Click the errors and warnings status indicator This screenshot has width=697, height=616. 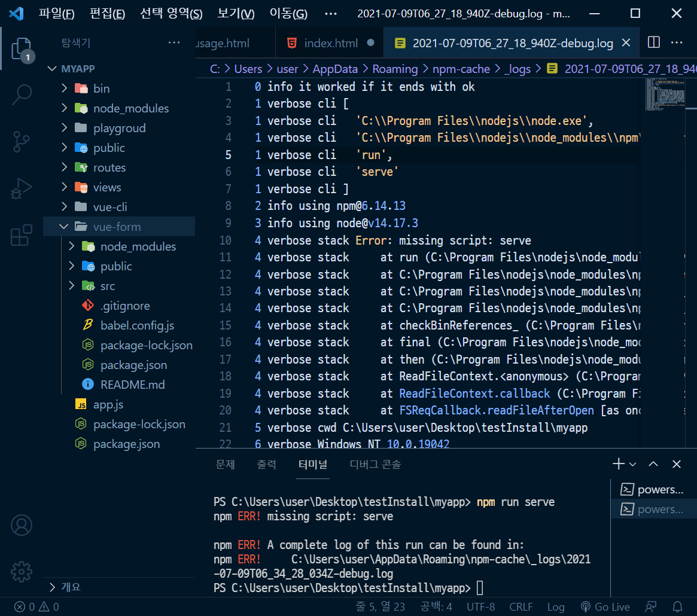coord(36,606)
